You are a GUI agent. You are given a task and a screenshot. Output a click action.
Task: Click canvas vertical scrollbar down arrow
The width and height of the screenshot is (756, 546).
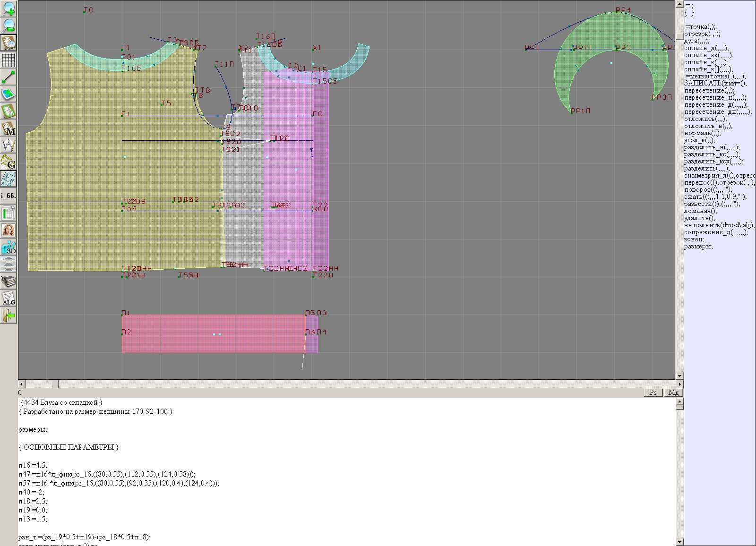click(x=679, y=376)
